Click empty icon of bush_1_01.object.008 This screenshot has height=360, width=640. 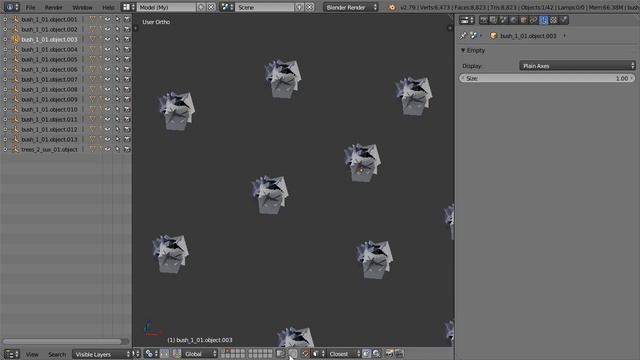click(15, 89)
